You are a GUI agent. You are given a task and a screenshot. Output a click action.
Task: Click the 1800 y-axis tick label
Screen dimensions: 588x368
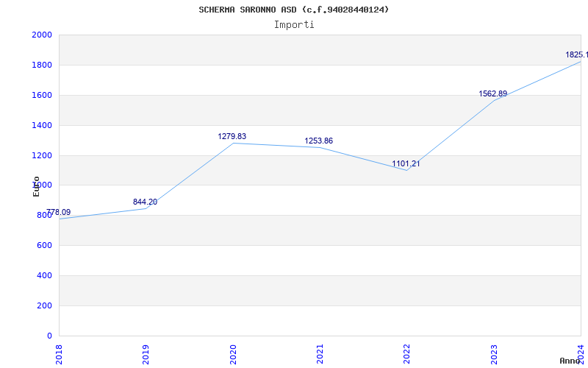pyautogui.click(x=42, y=66)
